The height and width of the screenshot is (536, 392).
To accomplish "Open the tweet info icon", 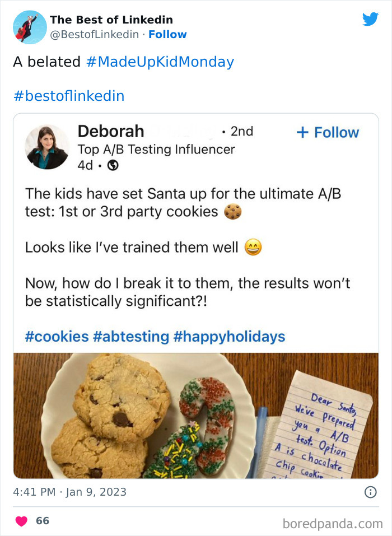I will [370, 492].
